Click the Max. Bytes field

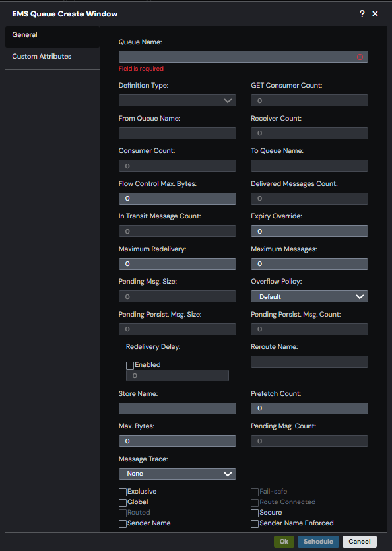tap(177, 441)
